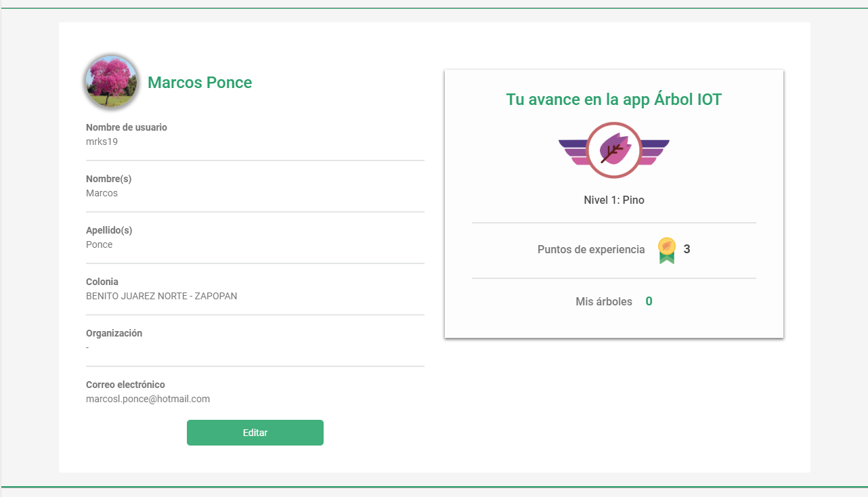This screenshot has height=497, width=868.
Task: Click the Nombre(s) value Marcos
Action: (x=102, y=193)
